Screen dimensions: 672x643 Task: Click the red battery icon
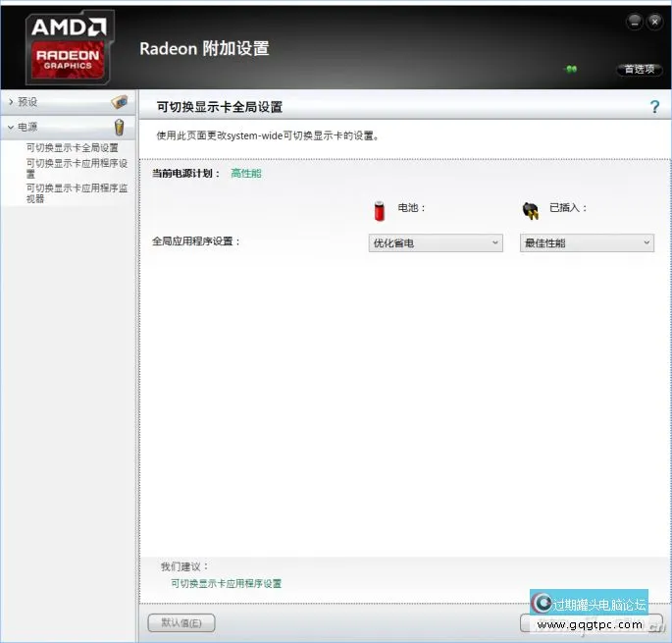380,211
